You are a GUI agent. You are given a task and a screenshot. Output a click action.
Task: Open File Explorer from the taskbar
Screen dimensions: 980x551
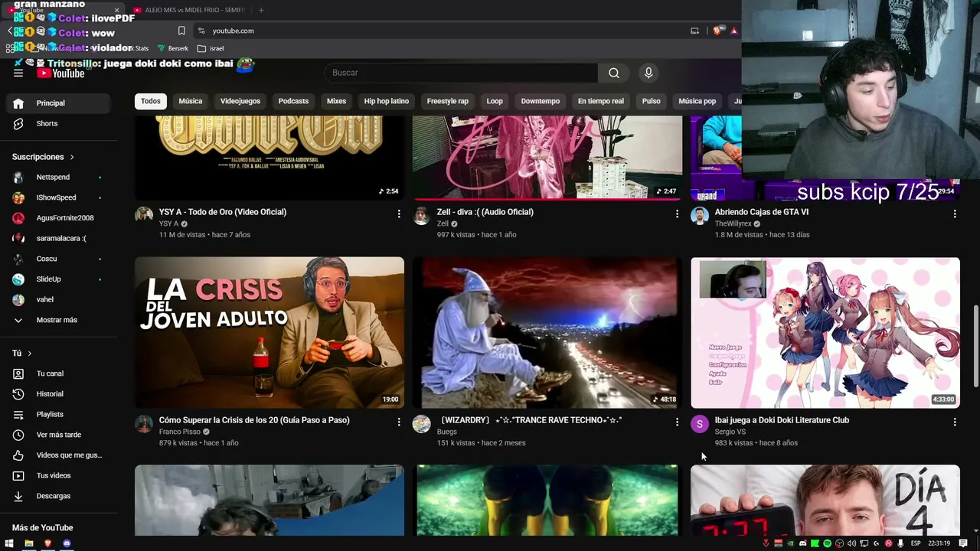click(29, 543)
